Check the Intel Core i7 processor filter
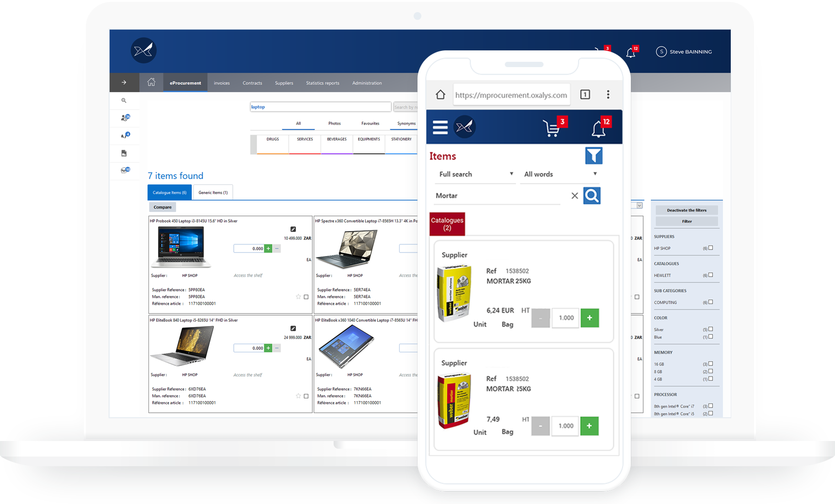This screenshot has height=504, width=835. tap(711, 406)
